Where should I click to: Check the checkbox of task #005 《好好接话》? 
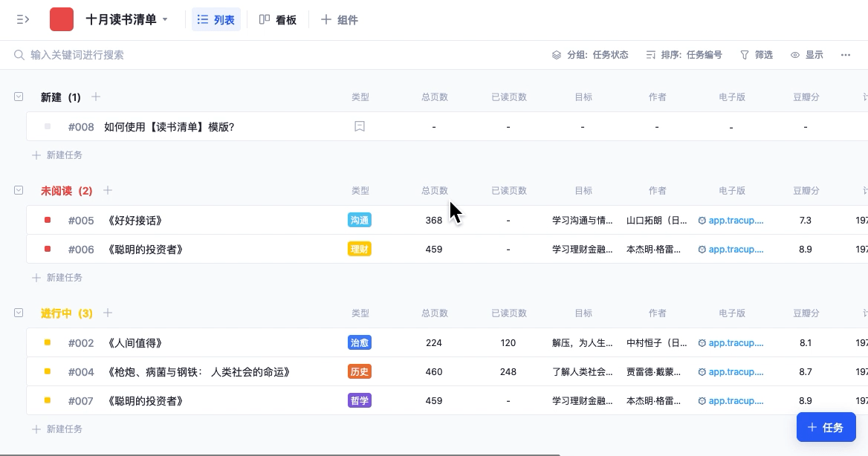[48, 220]
